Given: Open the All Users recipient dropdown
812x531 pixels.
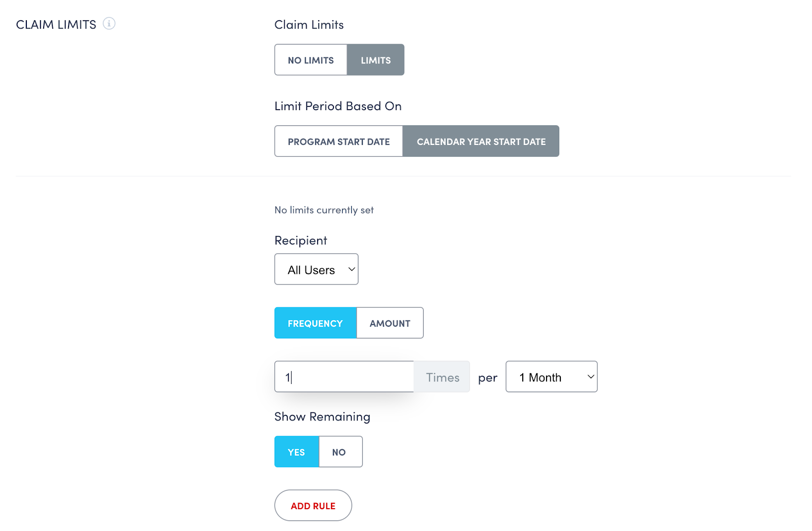Looking at the screenshot, I should point(316,269).
